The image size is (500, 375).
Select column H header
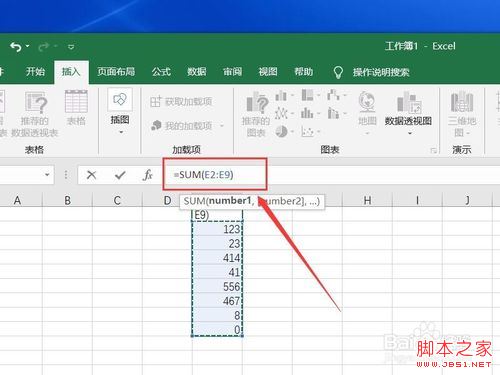(367, 200)
